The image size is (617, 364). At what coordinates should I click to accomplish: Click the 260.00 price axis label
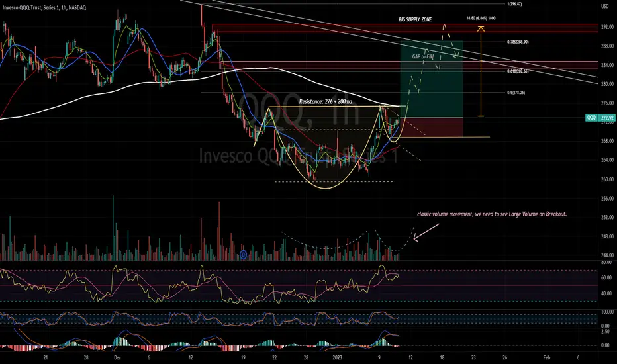coord(608,179)
